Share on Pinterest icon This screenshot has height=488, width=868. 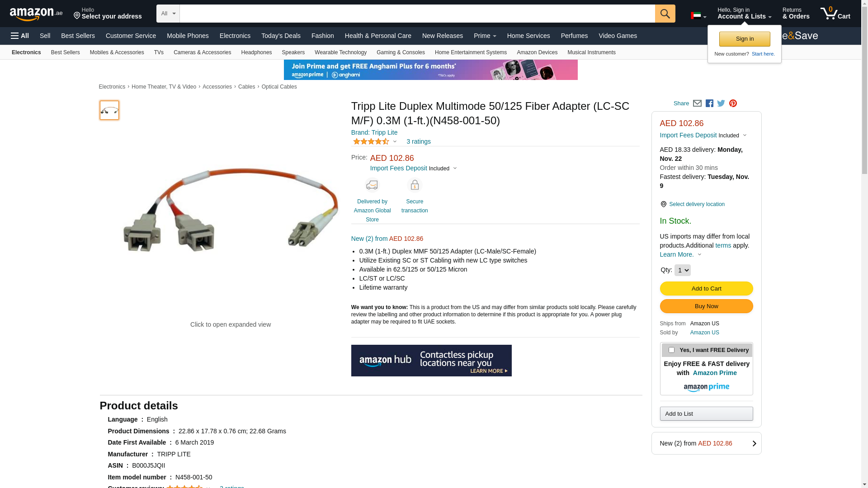[x=733, y=103]
